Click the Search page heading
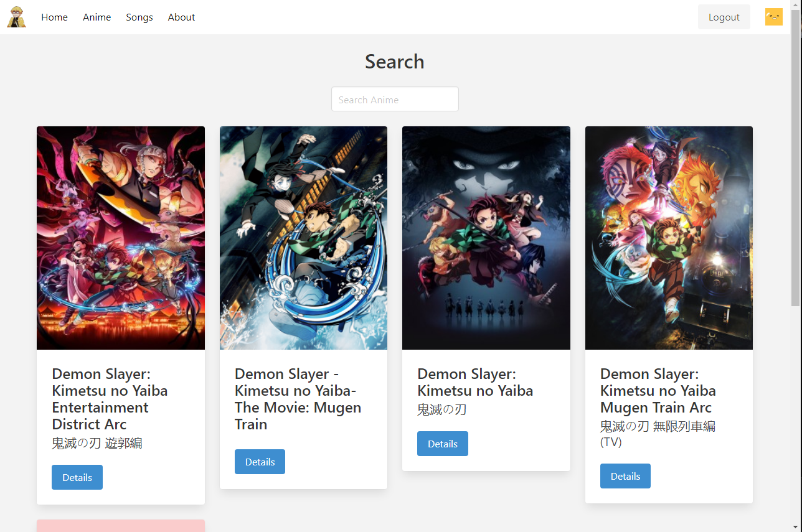Viewport: 802px width, 532px height. click(x=395, y=62)
